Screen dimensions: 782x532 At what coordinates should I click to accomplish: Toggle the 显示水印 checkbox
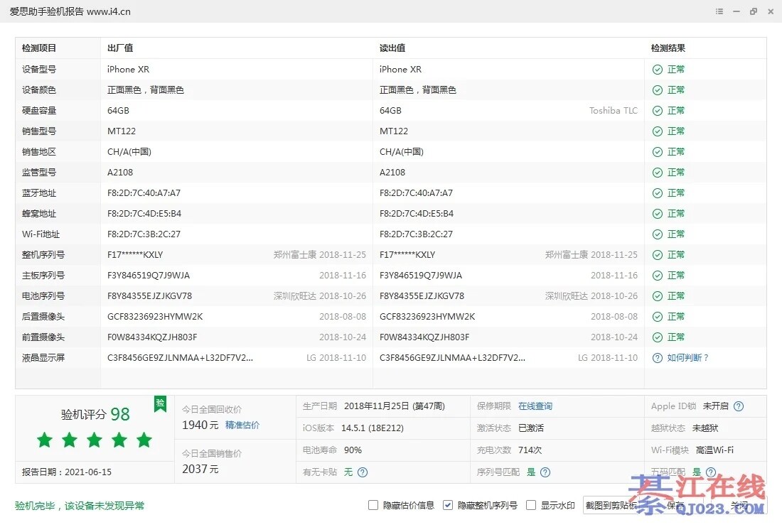531,506
